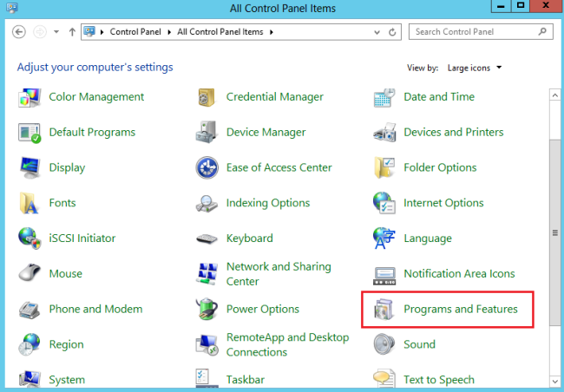Click the Network and Sharing Center icon
The width and height of the screenshot is (564, 392).
tap(207, 274)
